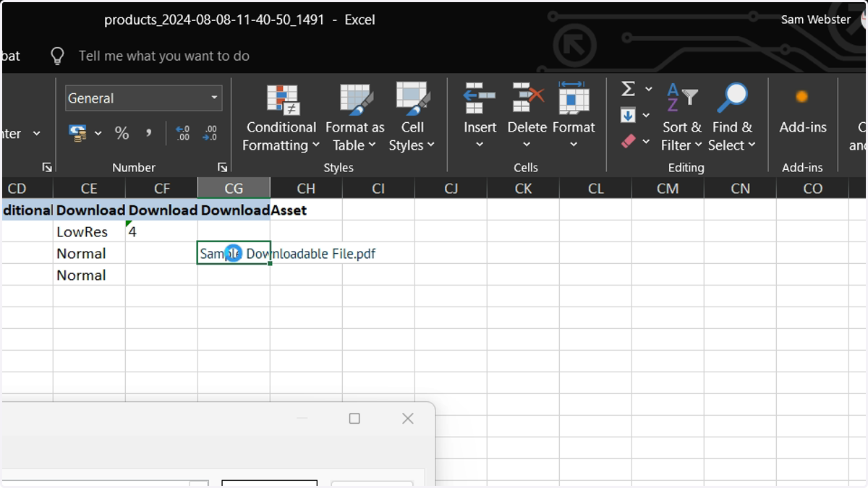Click the Clear eraser icon
Screen dimensions: 868x488
click(628, 141)
